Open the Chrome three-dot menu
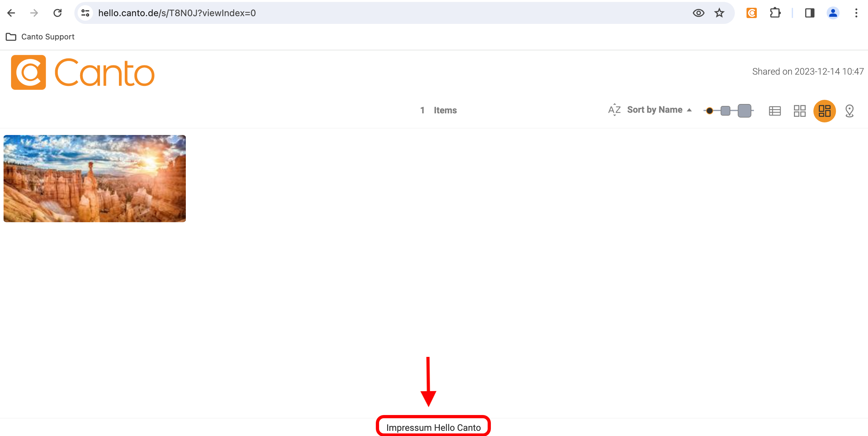The image size is (868, 436). [x=856, y=13]
